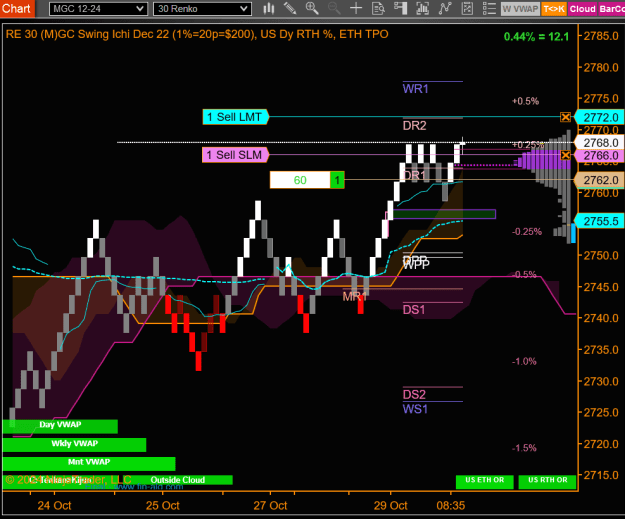Open the chart trader panel icon
This screenshot has width=625, height=519.
coord(400,8)
